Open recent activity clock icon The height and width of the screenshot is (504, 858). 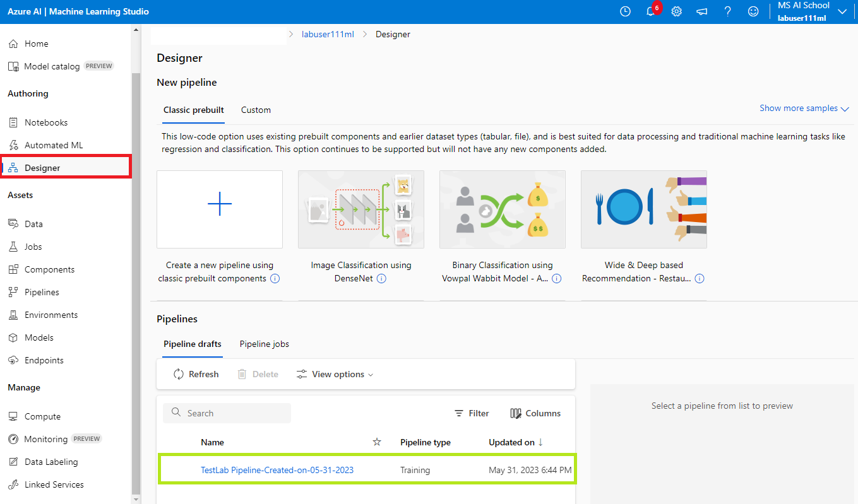point(625,11)
